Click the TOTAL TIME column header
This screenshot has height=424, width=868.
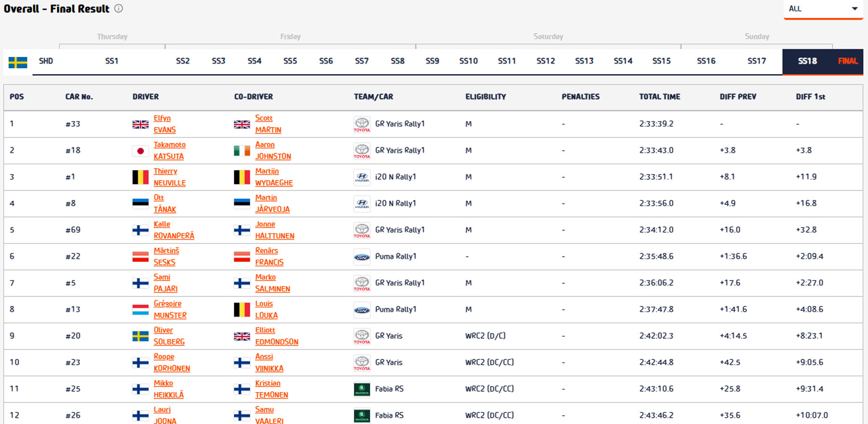click(x=659, y=97)
